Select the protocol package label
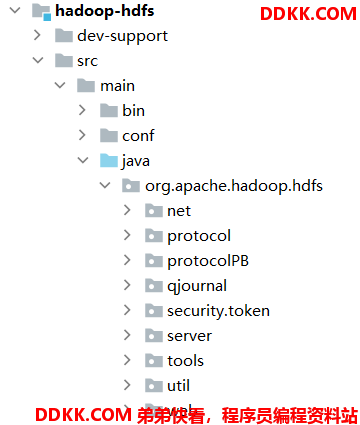360x425 pixels. (x=199, y=236)
